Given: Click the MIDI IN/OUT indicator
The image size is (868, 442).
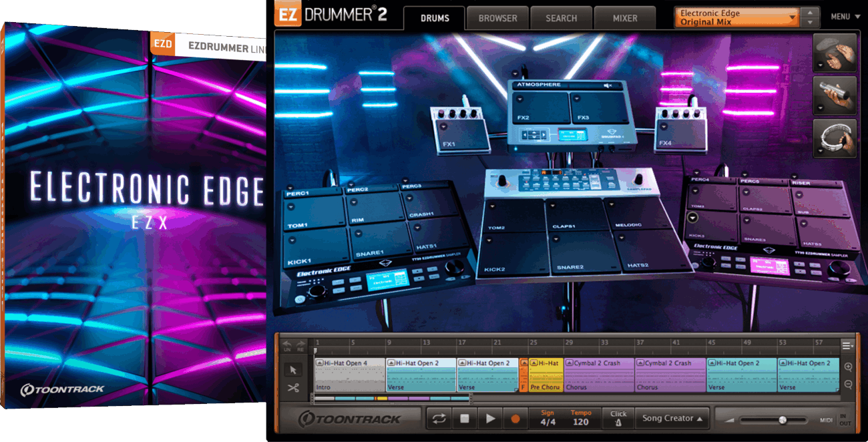Looking at the screenshot, I should point(836,419).
